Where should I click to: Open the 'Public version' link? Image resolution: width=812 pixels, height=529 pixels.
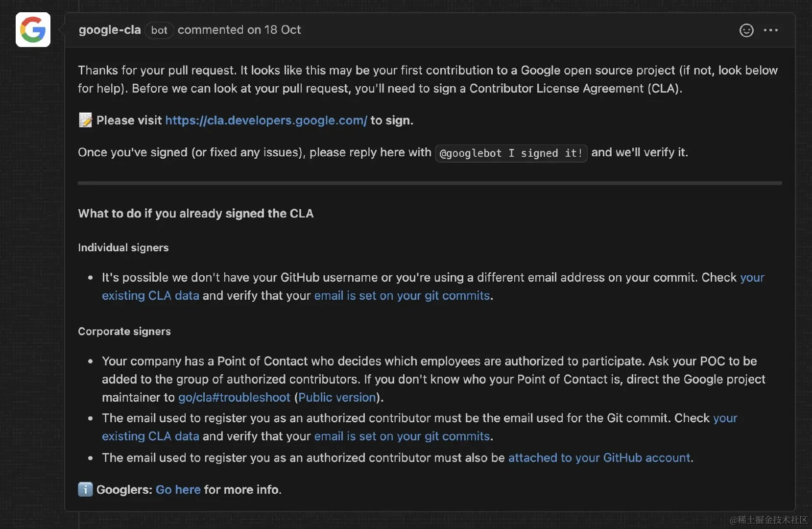(337, 397)
